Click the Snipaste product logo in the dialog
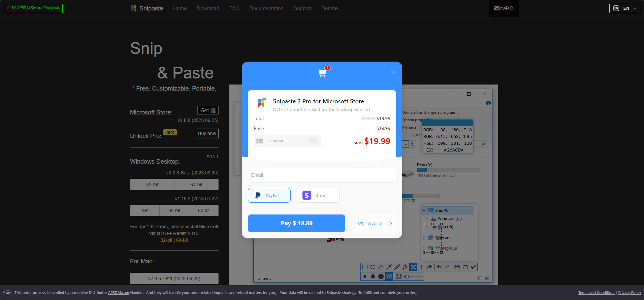Screen dimensions: 644x300 (x=262, y=103)
